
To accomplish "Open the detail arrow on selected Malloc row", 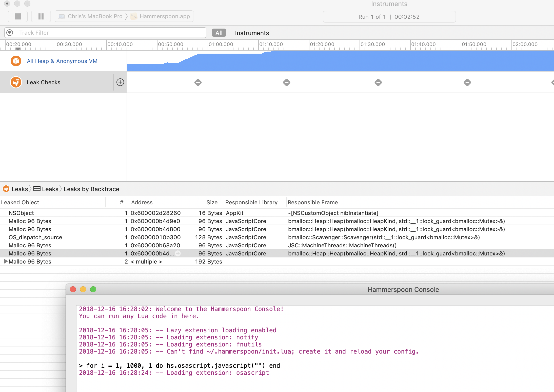I will 178,253.
